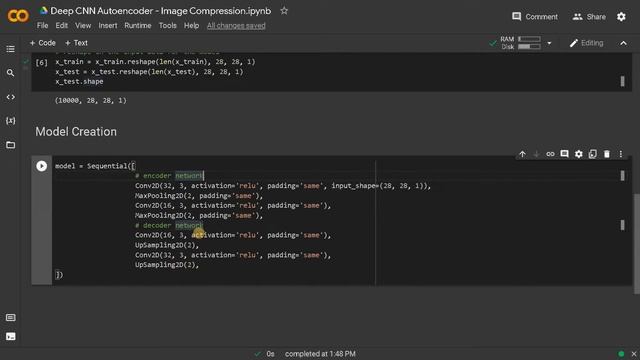This screenshot has width=640, height=360.
Task: Open the Edit menu
Action: 62,26
